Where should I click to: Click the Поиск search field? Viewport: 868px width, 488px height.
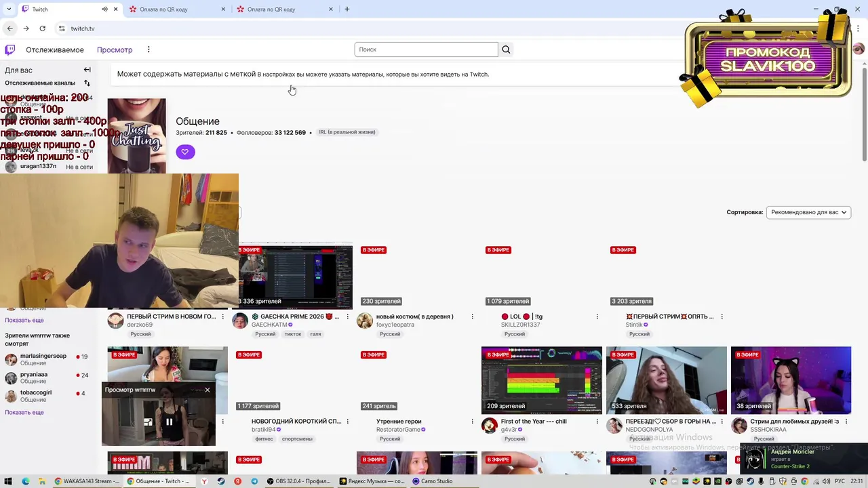[x=426, y=49]
